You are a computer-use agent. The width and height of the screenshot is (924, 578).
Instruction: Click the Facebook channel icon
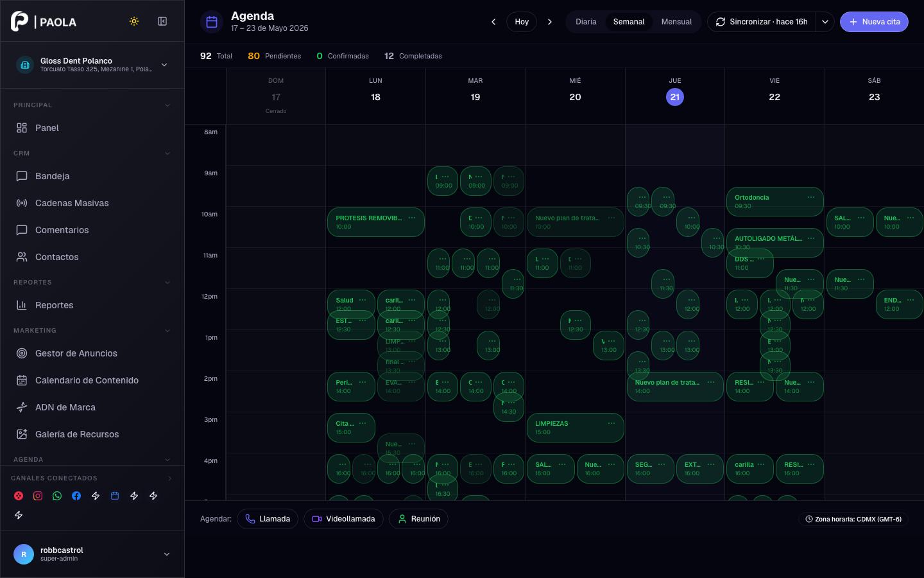[x=76, y=496]
